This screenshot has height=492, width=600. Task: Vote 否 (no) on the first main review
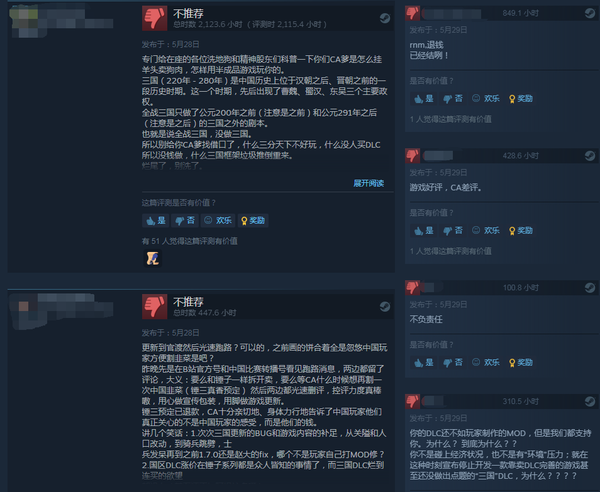click(185, 220)
